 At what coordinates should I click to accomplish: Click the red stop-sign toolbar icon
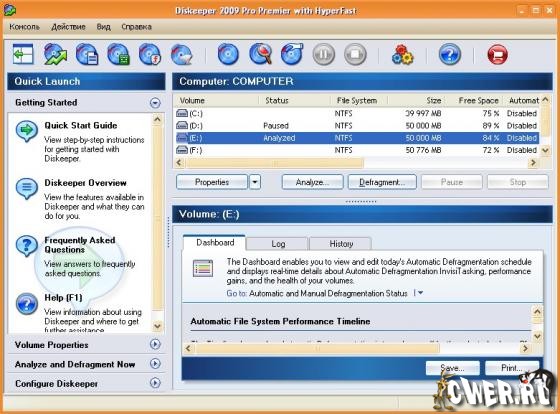click(x=497, y=54)
